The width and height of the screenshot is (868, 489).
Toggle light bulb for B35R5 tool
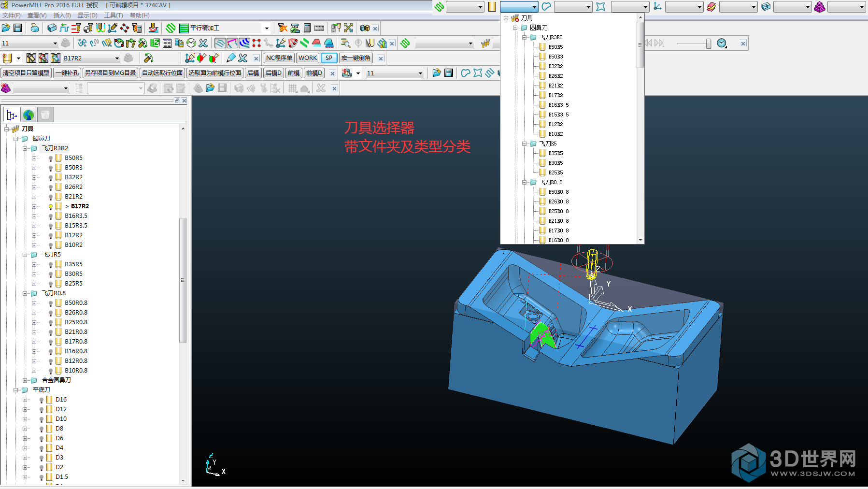point(50,265)
